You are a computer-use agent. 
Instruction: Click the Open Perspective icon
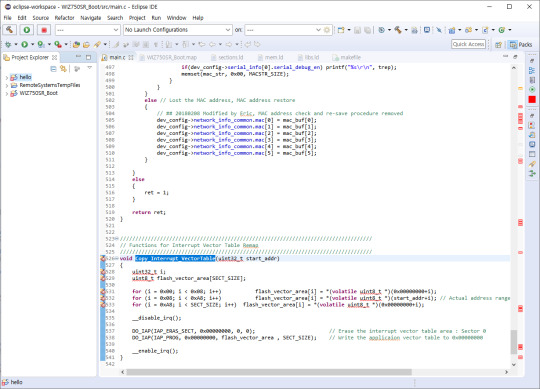[x=498, y=44]
